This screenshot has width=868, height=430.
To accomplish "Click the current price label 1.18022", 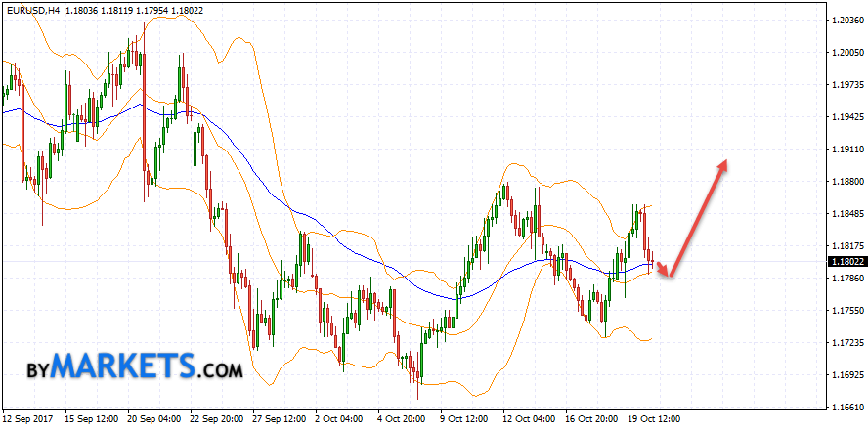I will coord(846,262).
